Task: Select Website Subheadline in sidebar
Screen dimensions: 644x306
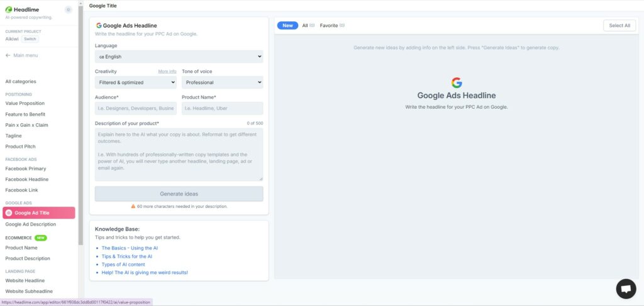Action: pyautogui.click(x=29, y=291)
